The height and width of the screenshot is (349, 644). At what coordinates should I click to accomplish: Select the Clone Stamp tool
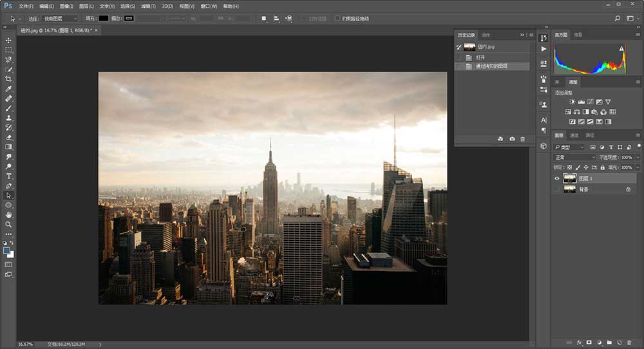point(8,118)
